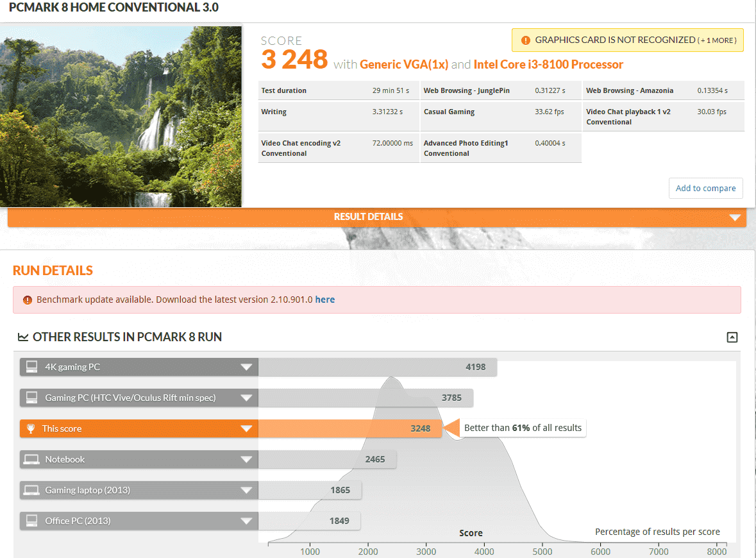Open the Office PC (2013) dropdown arrow
Screen dimensions: 756x558
point(246,521)
